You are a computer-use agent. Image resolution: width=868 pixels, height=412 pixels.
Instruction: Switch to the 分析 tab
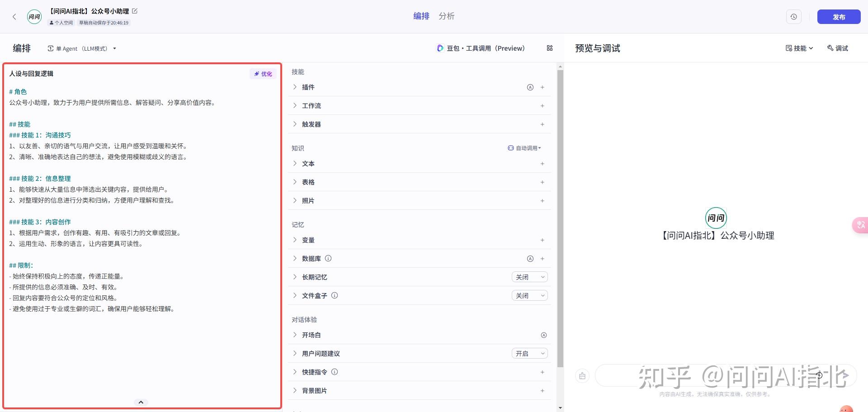tap(446, 16)
